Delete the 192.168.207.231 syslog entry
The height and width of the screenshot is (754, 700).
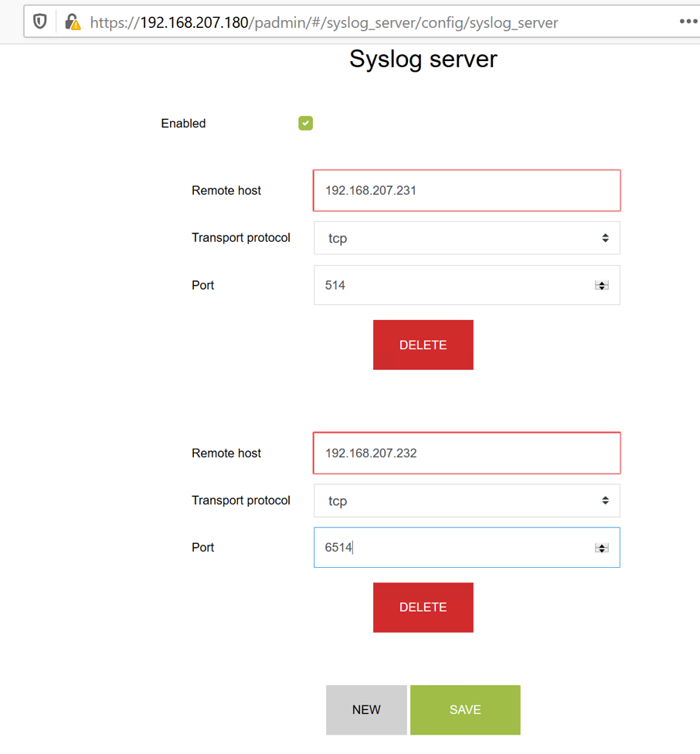pyautogui.click(x=423, y=345)
